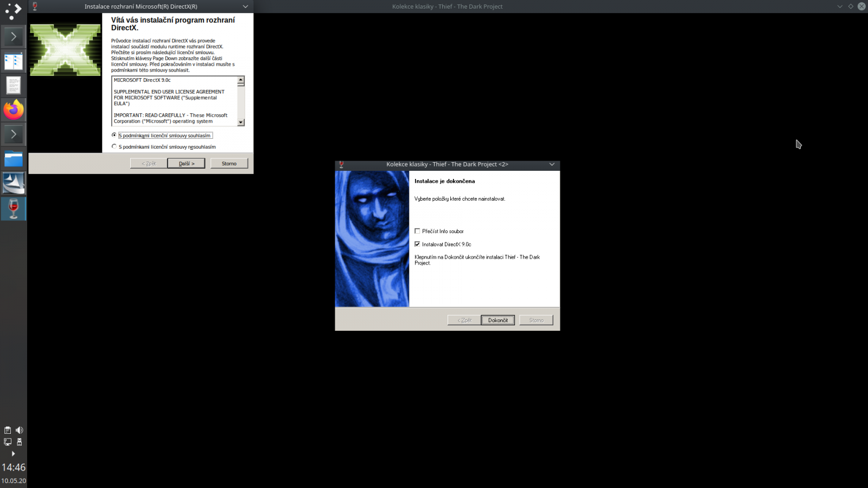Open the text document viewer icon in sidebar
Viewport: 868px width, 488px height.
pos(13,85)
